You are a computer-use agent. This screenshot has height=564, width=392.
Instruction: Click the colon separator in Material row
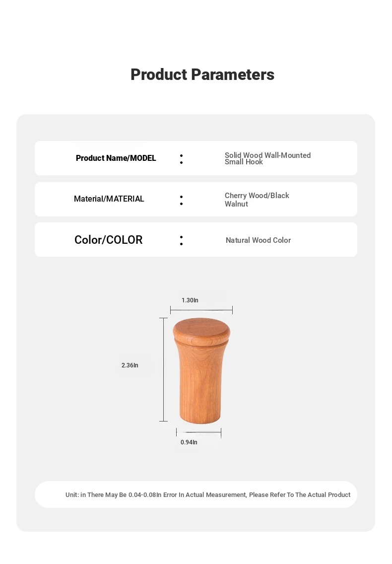pos(181,201)
